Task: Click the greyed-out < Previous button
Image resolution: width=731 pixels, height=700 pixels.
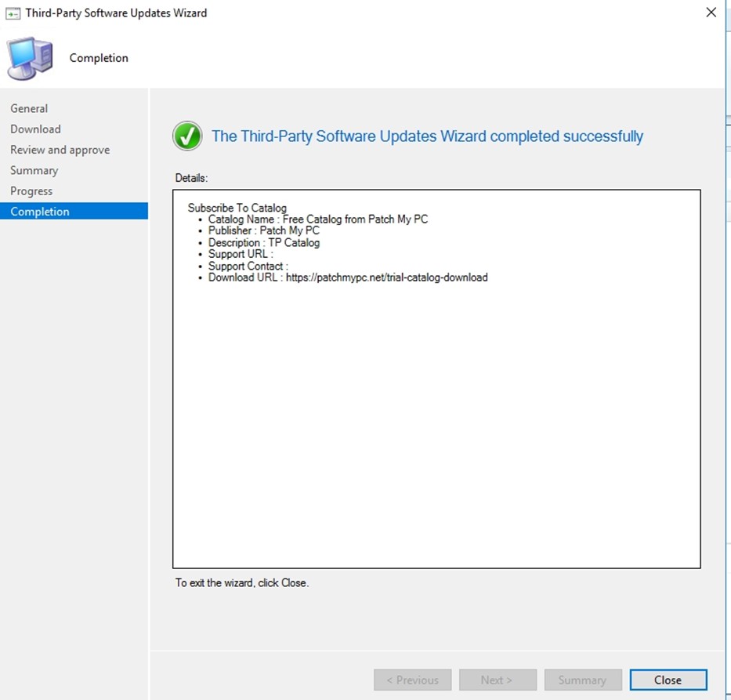Action: [412, 680]
